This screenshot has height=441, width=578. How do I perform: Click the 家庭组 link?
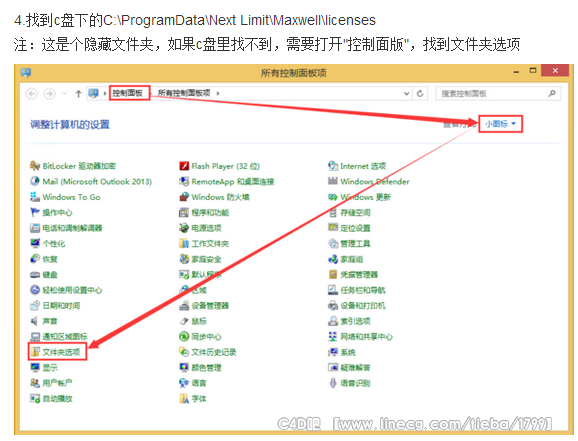pyautogui.click(x=352, y=259)
